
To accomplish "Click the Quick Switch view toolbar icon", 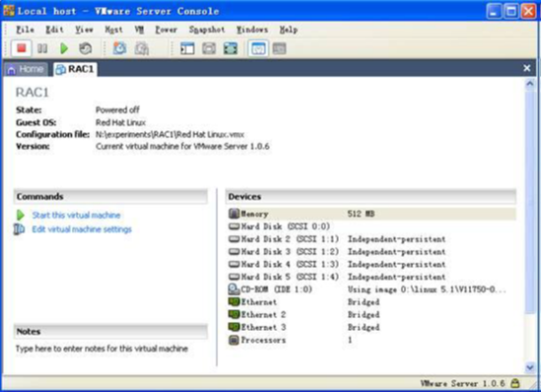I will click(x=208, y=48).
